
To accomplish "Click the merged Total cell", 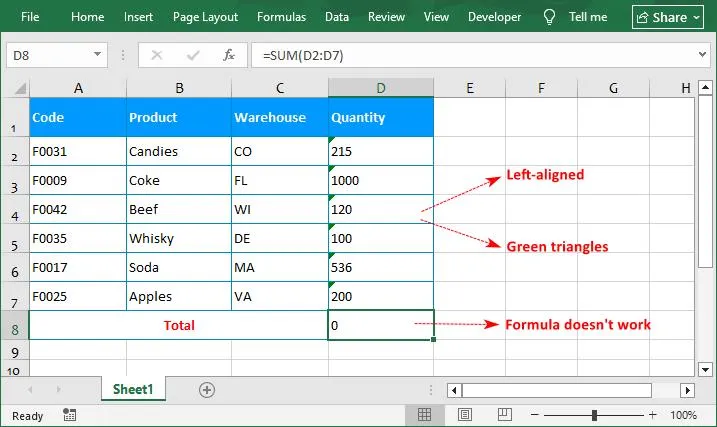I will (x=178, y=325).
